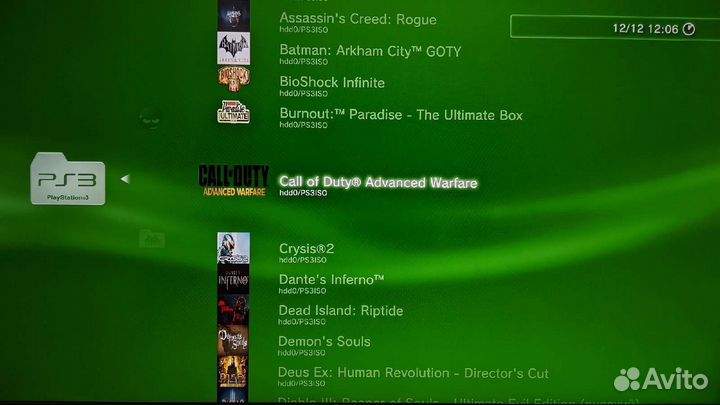Select Deus Ex Human Revolution cover thumbnail
The height and width of the screenshot is (405, 720).
tap(233, 371)
